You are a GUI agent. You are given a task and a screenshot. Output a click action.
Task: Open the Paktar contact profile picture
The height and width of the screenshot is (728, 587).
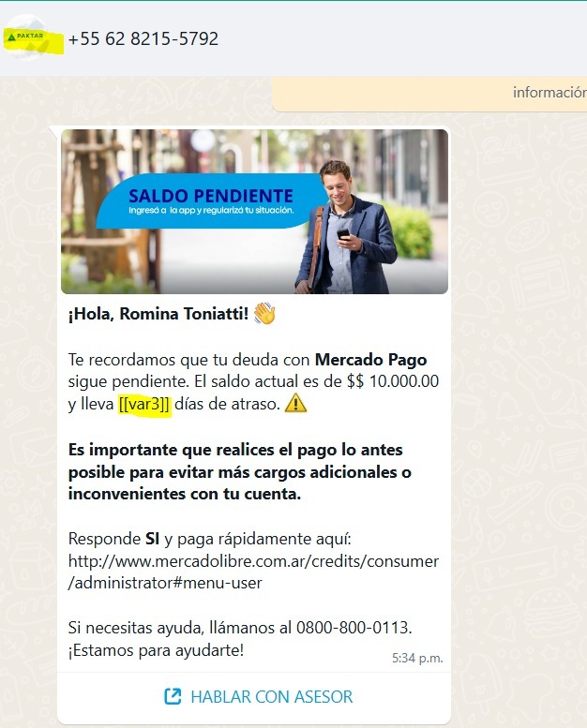click(x=27, y=37)
